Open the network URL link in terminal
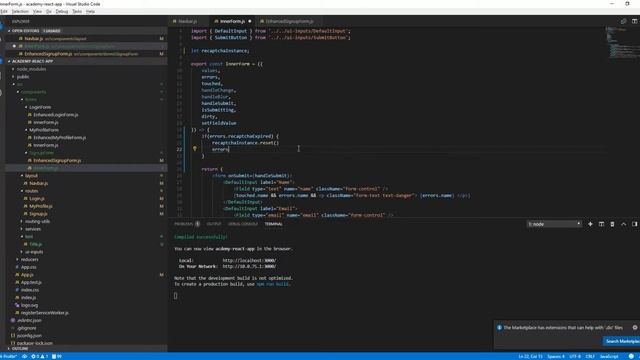Viewport: 640px width, 360px height. (249, 267)
